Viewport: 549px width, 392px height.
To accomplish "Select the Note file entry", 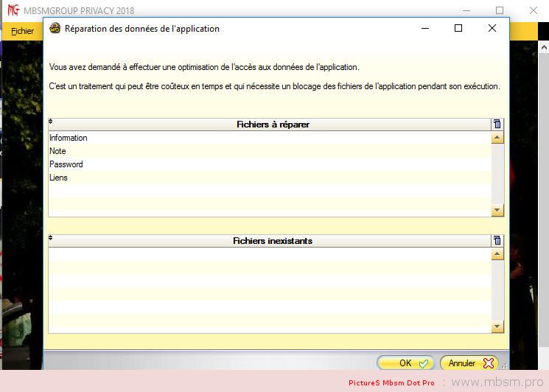I will point(57,151).
